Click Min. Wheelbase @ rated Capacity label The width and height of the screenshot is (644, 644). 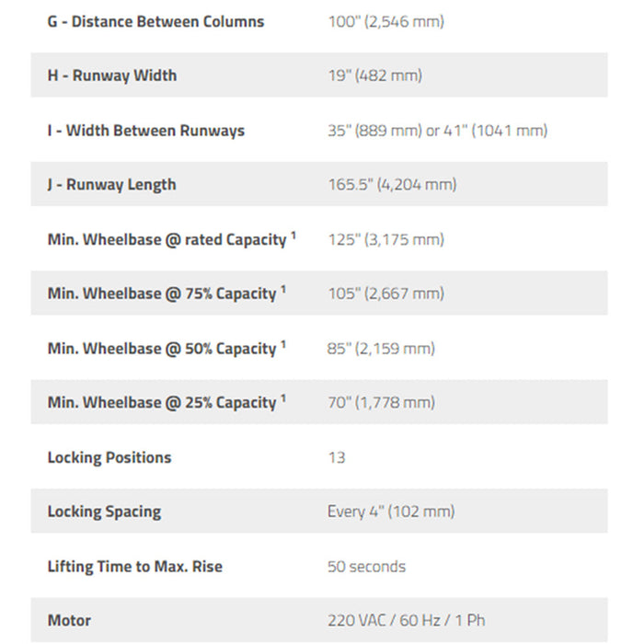point(167,239)
